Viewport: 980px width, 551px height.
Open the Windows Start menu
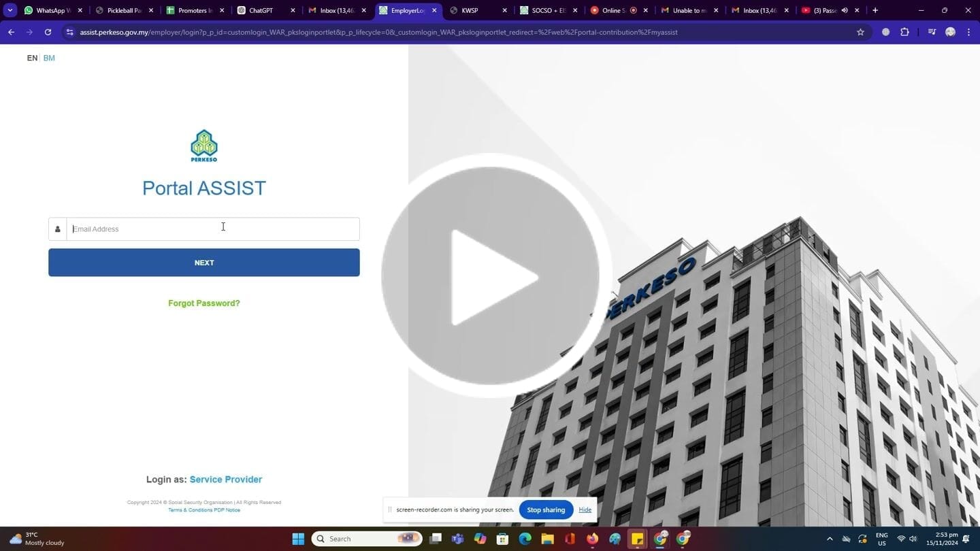pos(298,539)
